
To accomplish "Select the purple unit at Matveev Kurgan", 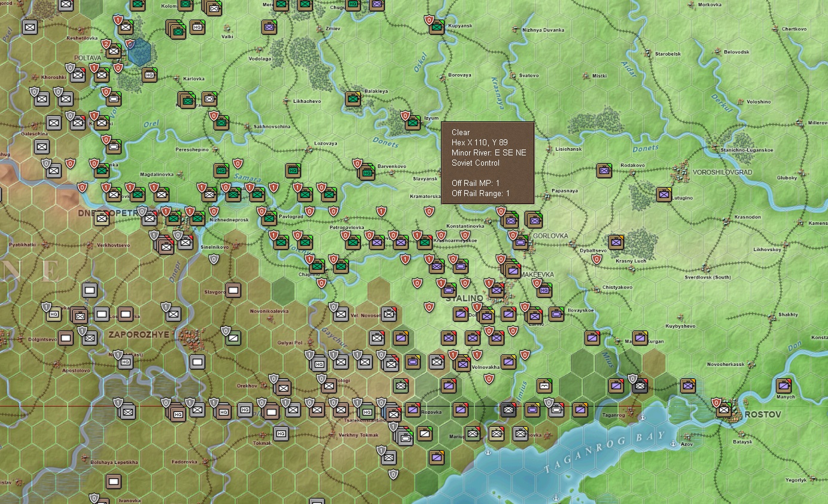I will 640,338.
